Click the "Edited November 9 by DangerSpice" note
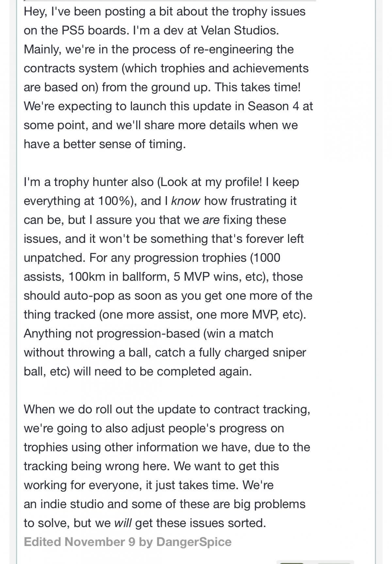Viewport: 392px width, 564px height. [127, 542]
